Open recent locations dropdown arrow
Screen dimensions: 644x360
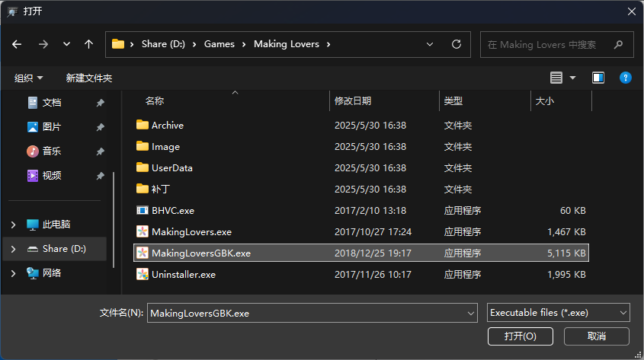tap(66, 44)
